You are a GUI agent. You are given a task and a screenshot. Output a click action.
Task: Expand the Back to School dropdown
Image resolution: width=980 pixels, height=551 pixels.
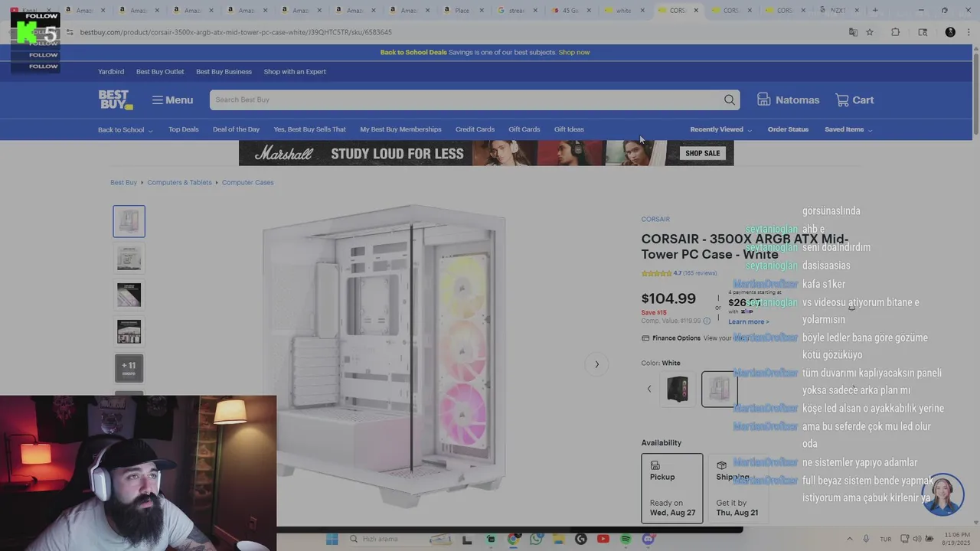[126, 130]
